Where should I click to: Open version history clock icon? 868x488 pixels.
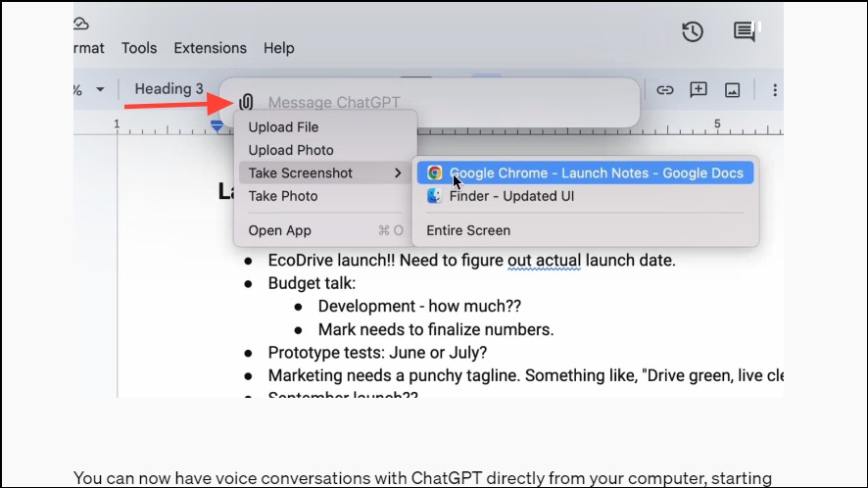click(x=693, y=31)
